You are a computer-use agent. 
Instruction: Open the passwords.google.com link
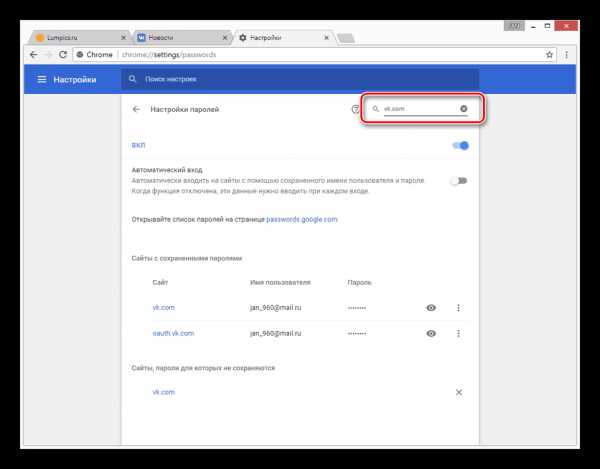pos(302,219)
